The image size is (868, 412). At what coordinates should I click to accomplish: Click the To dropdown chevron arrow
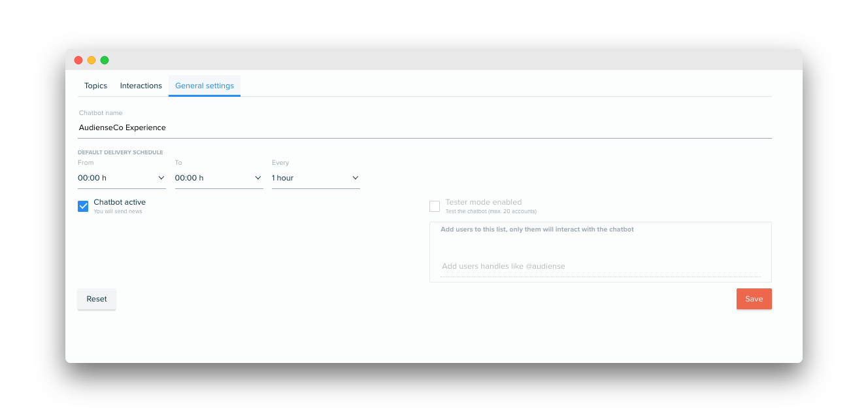pos(258,178)
